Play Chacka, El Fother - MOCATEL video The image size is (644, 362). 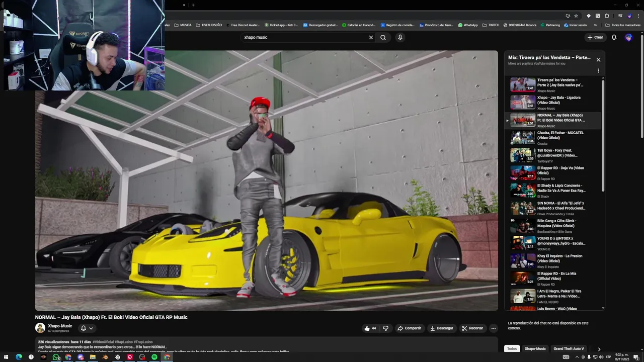coord(553,138)
